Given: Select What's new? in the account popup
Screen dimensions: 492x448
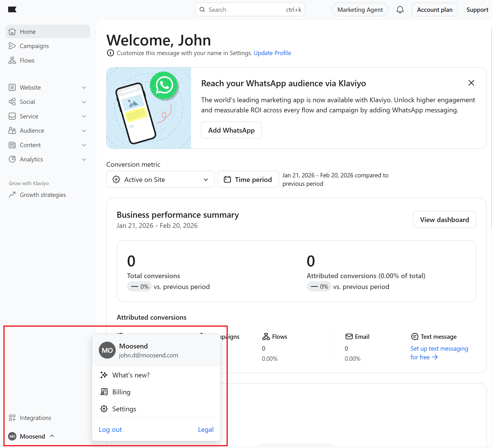Looking at the screenshot, I should pyautogui.click(x=131, y=375).
